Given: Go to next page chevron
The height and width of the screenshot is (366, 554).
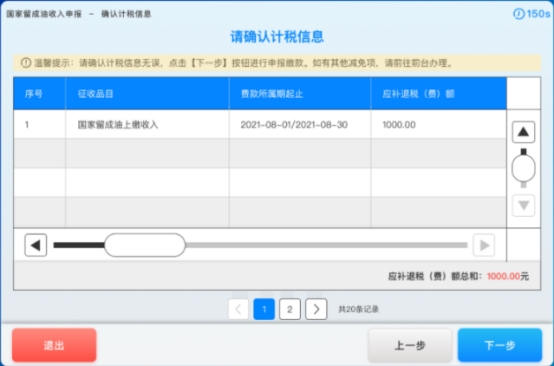Looking at the screenshot, I should point(316,309).
